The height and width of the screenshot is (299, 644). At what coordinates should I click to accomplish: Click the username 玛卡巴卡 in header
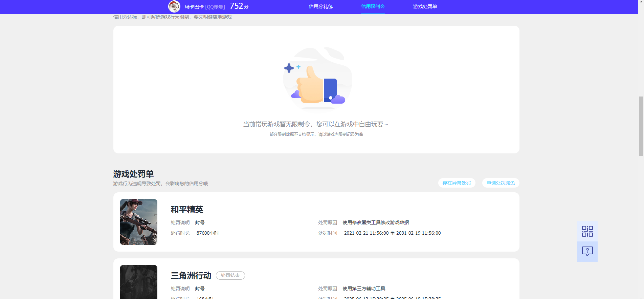(x=194, y=7)
